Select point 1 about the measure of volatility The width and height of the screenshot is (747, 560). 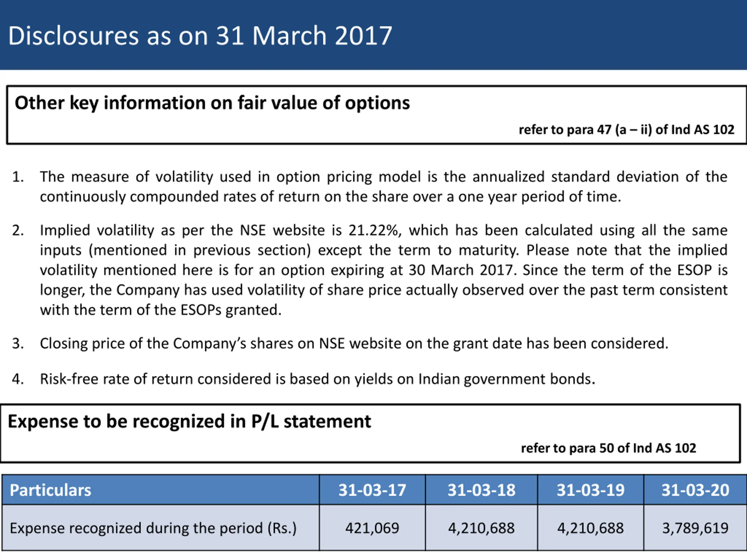pos(383,187)
